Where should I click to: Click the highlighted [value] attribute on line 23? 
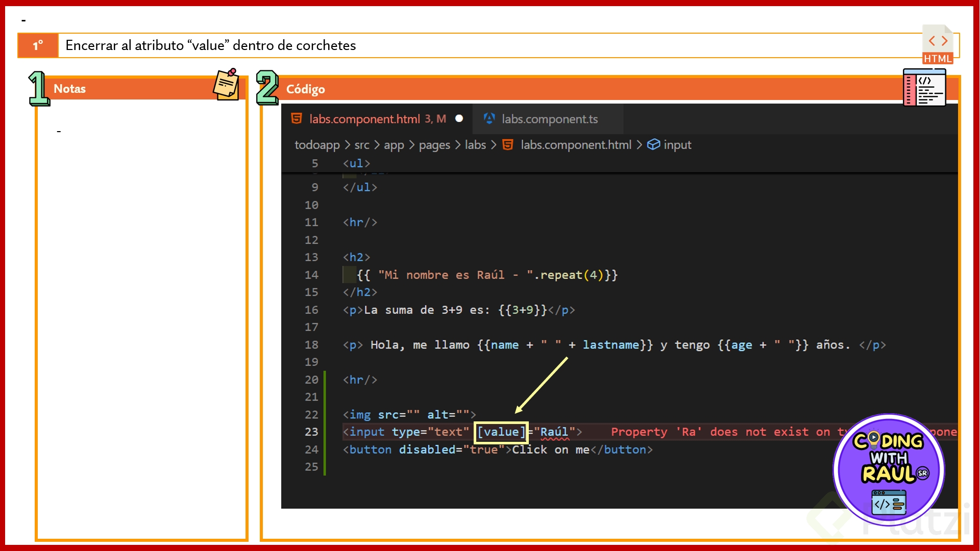tap(501, 432)
